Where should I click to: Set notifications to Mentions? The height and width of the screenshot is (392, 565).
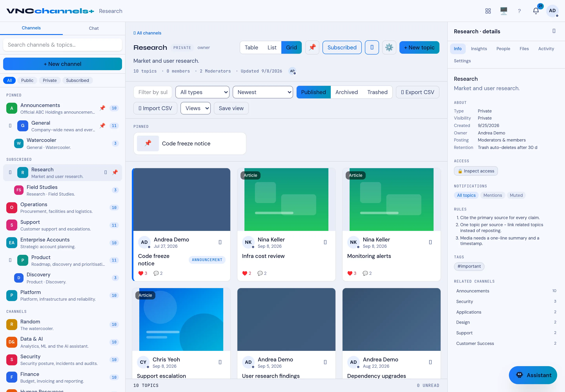point(492,195)
